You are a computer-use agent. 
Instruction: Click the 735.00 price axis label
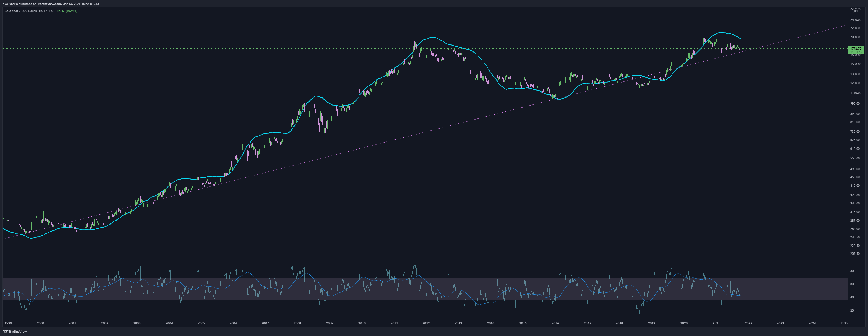[x=855, y=132]
